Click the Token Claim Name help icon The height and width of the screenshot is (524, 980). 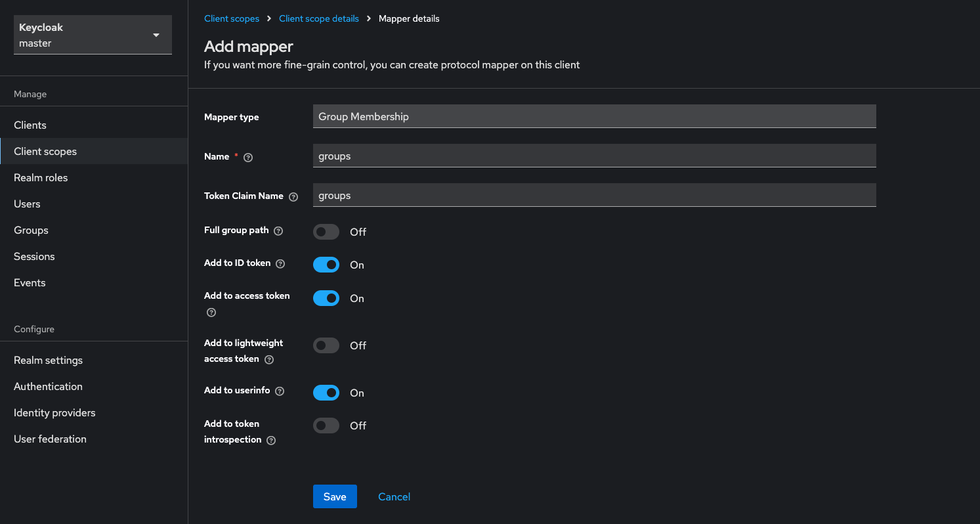click(x=293, y=196)
